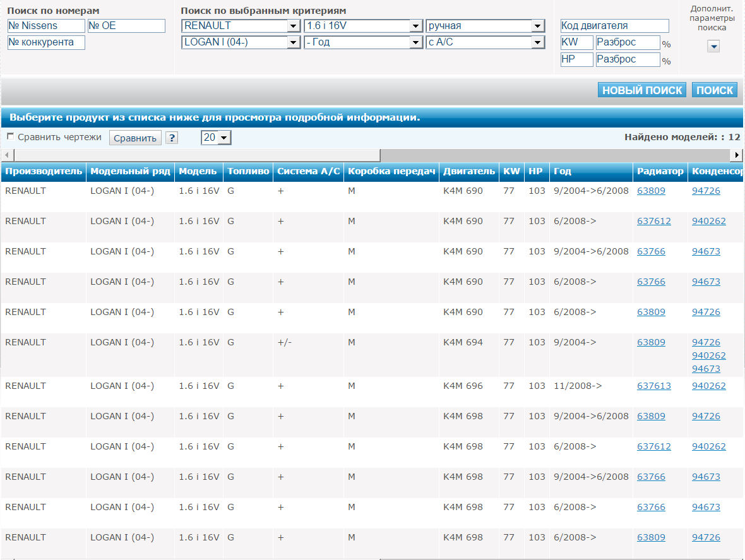The height and width of the screenshot is (560, 745).
Task: Click the KW input field
Action: point(577,42)
